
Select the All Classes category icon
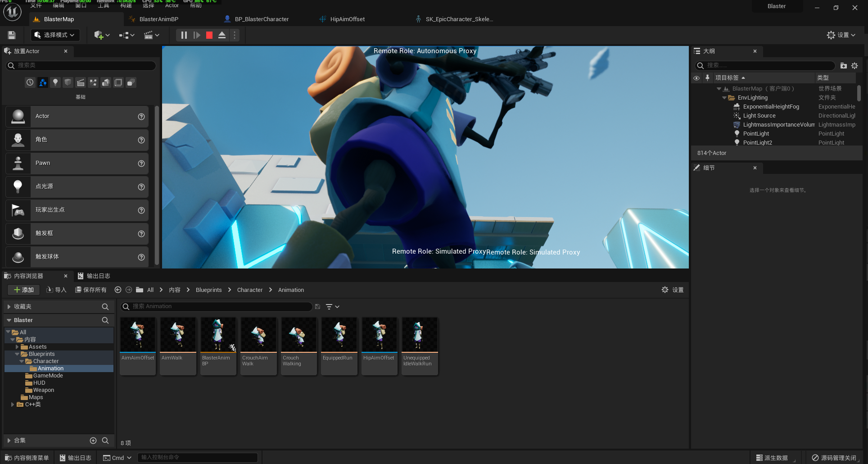pos(131,82)
